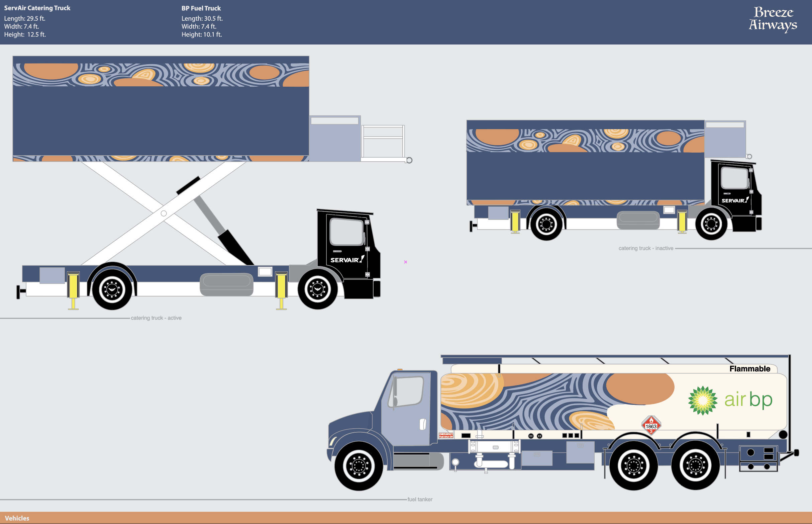Image resolution: width=812 pixels, height=524 pixels.
Task: Click the front wheel of the fuel tanker
Action: [359, 466]
